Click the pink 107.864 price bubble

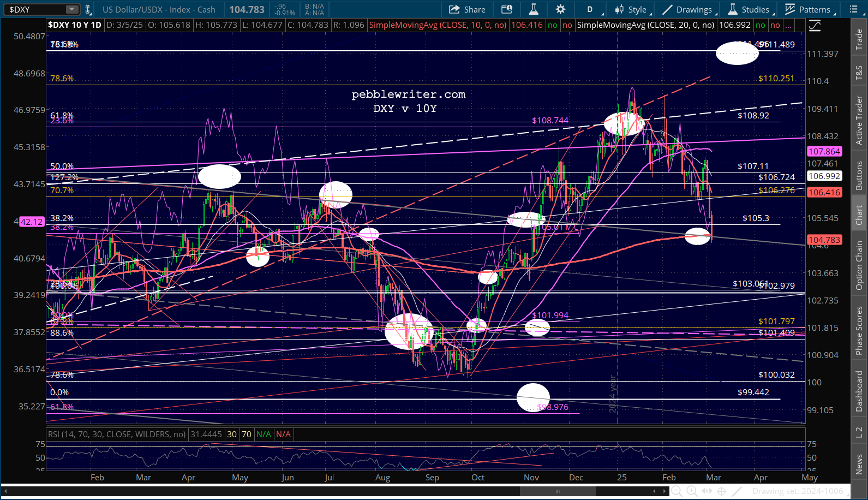(824, 152)
